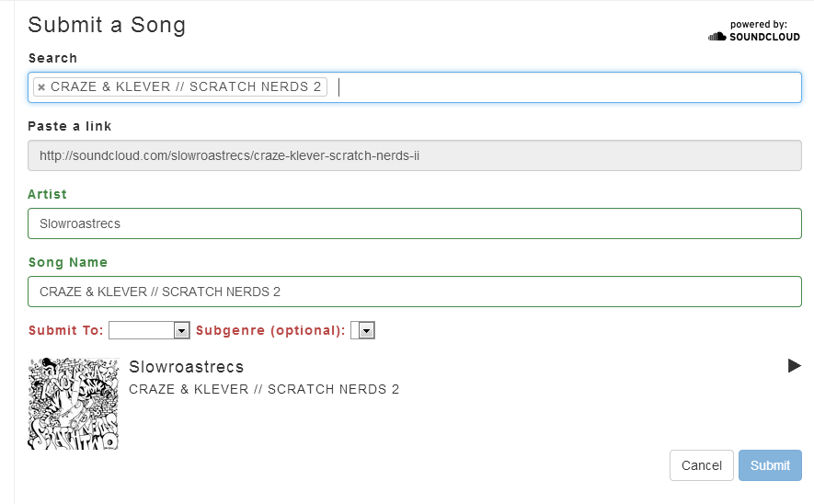Click the Subgenre (optional) label

(270, 331)
